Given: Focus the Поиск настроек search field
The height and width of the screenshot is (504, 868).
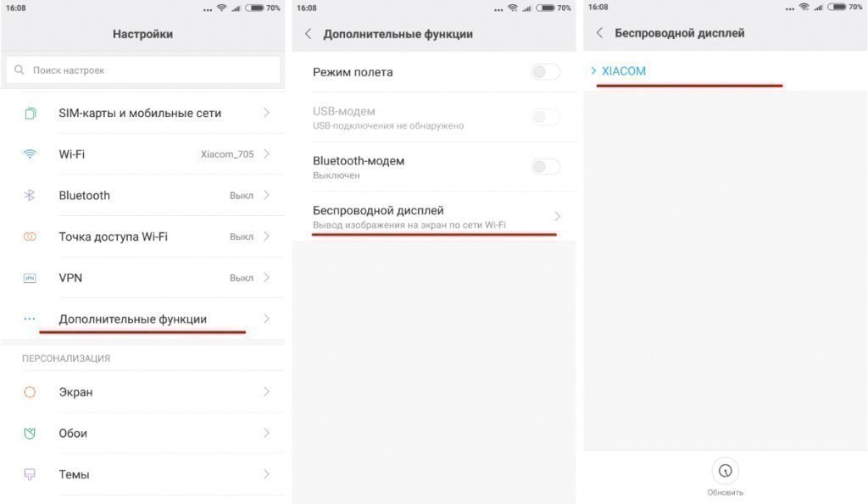Looking at the screenshot, I should tap(142, 70).
